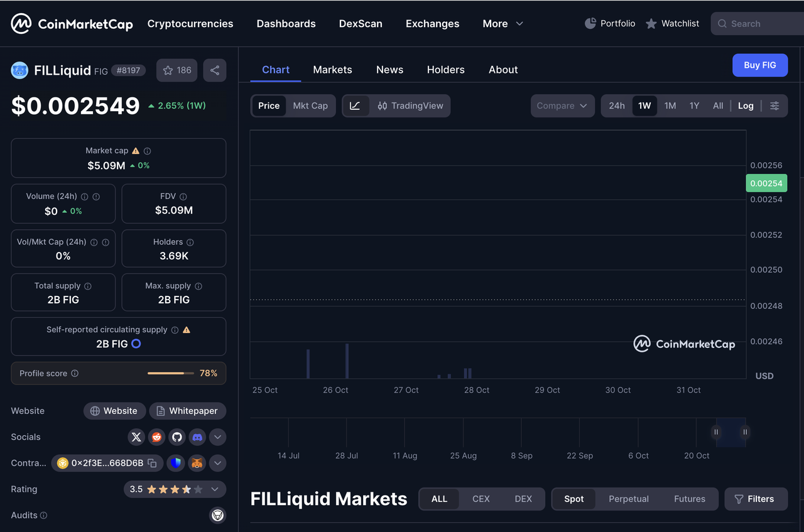
Task: Open the GitHub social link
Action: click(177, 437)
